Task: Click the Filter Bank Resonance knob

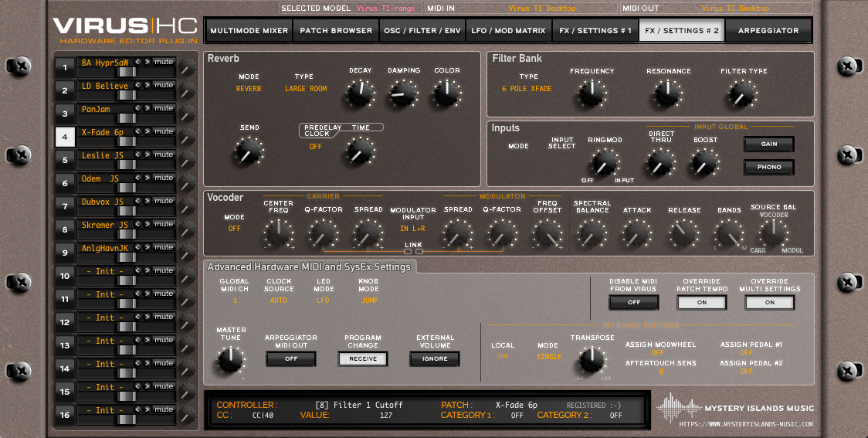Action: [x=668, y=93]
